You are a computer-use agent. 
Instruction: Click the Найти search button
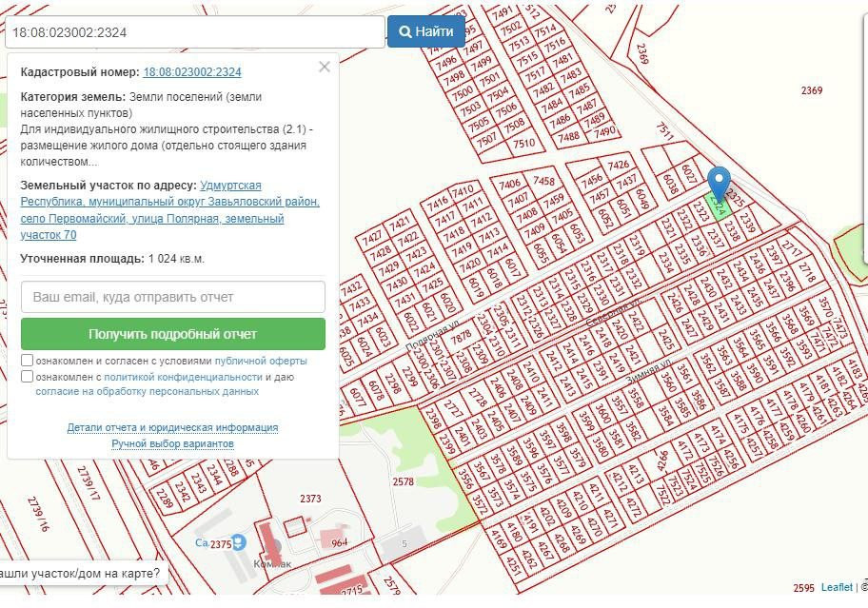(425, 31)
